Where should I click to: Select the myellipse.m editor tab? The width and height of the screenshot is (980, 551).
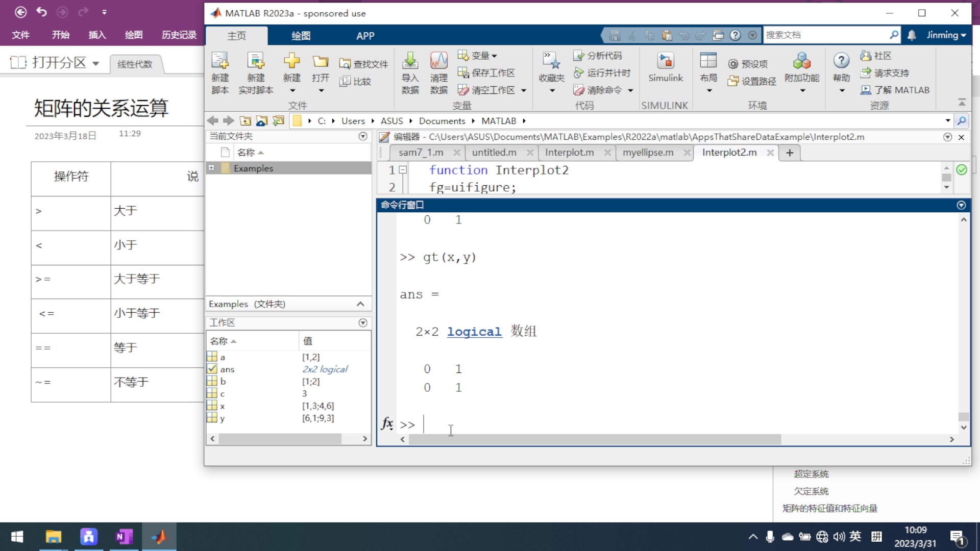tap(648, 153)
